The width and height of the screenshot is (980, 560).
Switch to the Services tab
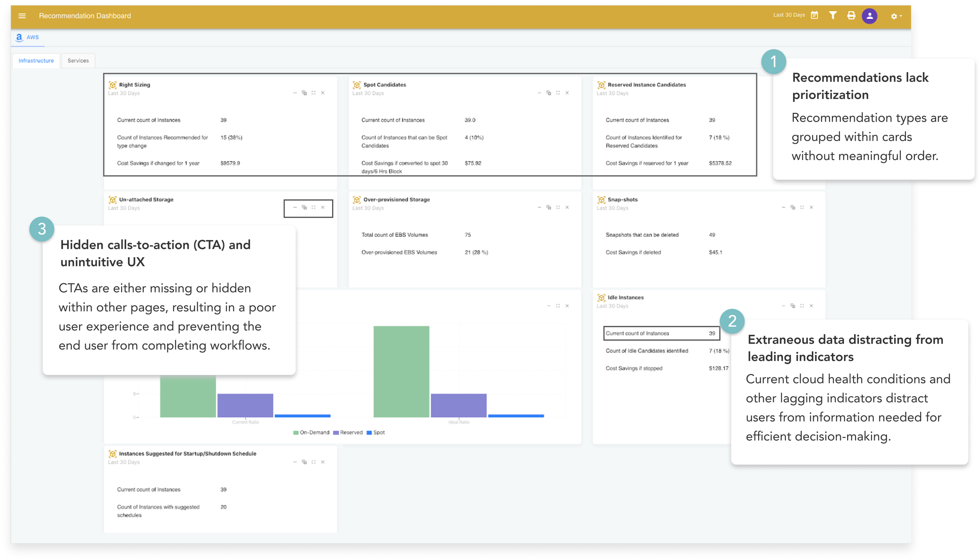click(78, 60)
